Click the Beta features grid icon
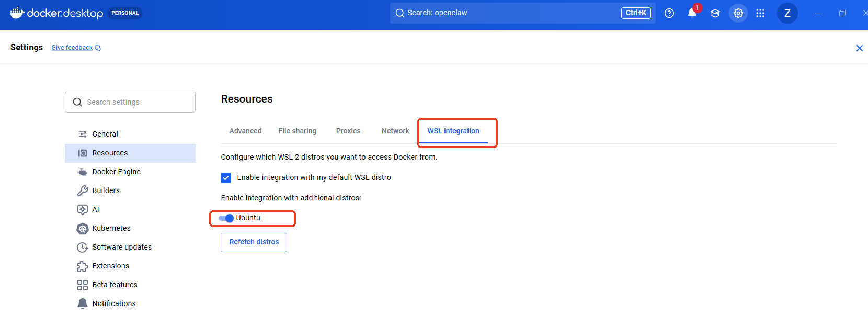The image size is (868, 326). (x=83, y=285)
